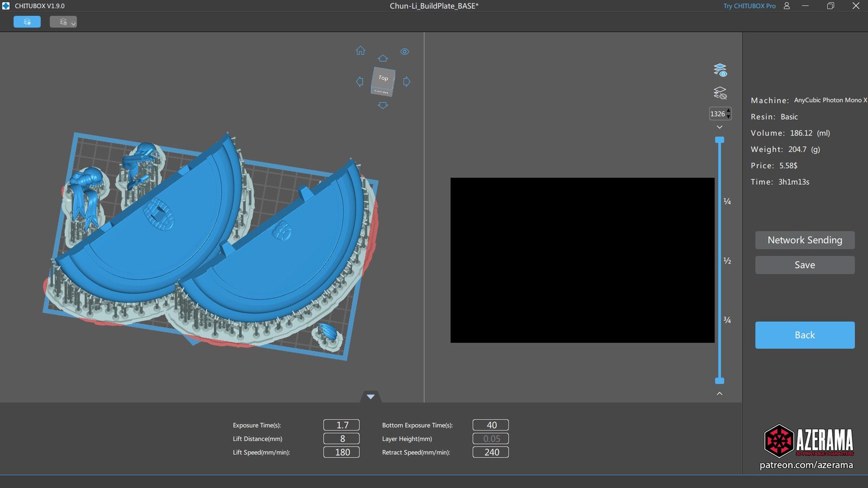
Task: Click the Bottom Exposure Time field showing 40
Action: coord(490,425)
